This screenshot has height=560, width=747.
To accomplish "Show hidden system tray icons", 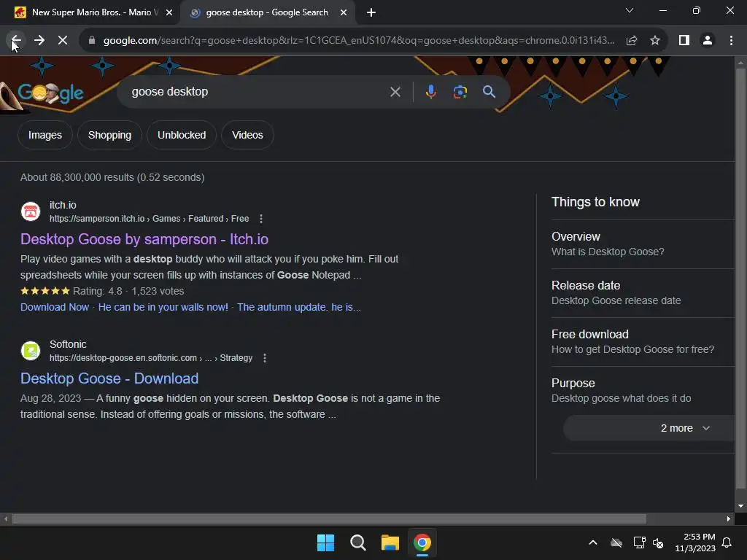I will pyautogui.click(x=592, y=542).
